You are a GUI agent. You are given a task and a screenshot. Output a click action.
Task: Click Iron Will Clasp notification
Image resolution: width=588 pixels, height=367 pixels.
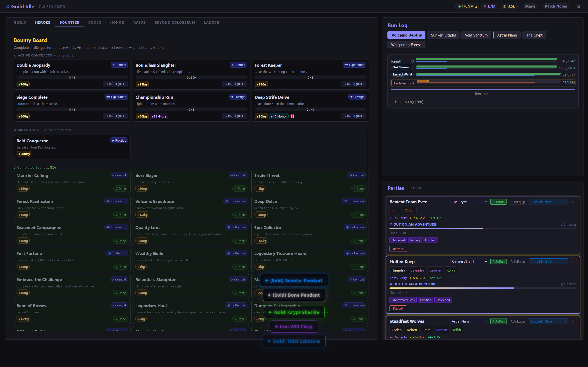[294, 327]
